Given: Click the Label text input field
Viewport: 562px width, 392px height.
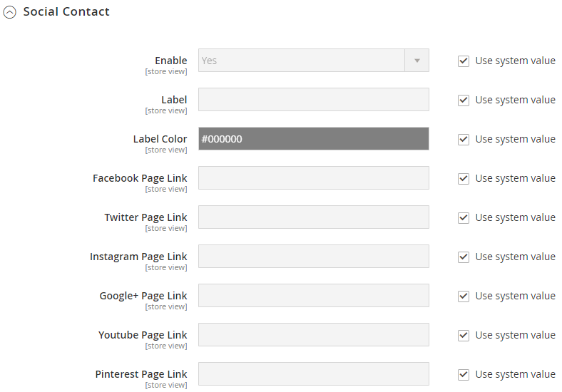Looking at the screenshot, I should [314, 100].
